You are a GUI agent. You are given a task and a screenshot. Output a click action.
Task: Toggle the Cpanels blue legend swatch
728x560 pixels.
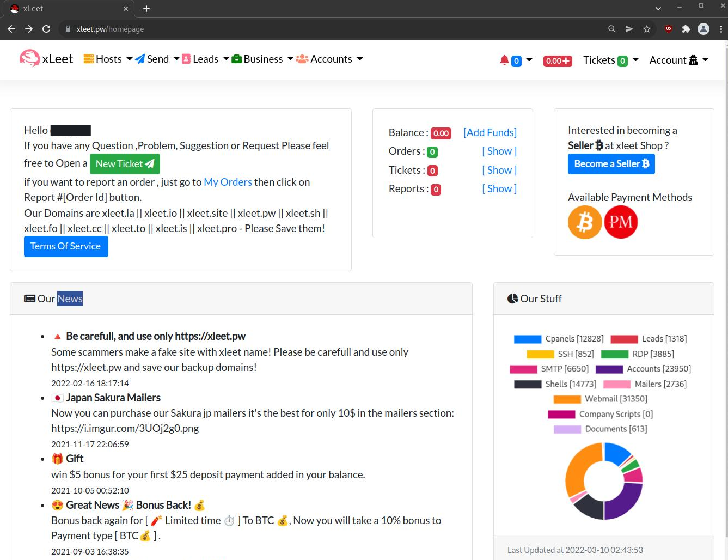528,339
